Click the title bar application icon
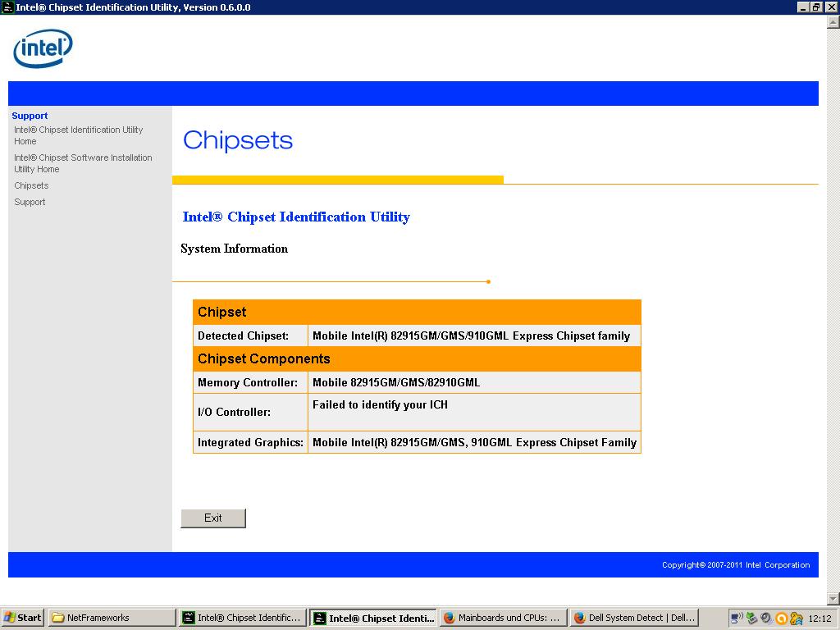 click(x=7, y=7)
